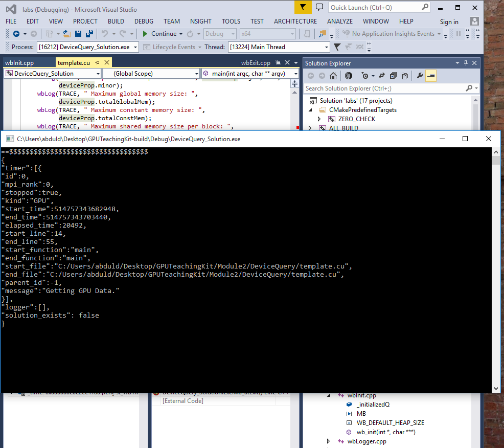This screenshot has height=448, width=504.
Task: Switch to the wbExit.cpp preview tab
Action: point(256,63)
